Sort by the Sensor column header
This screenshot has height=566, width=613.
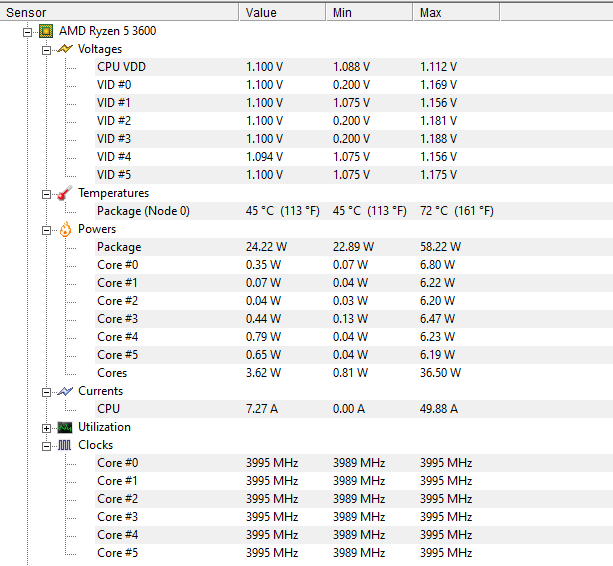[119, 13]
